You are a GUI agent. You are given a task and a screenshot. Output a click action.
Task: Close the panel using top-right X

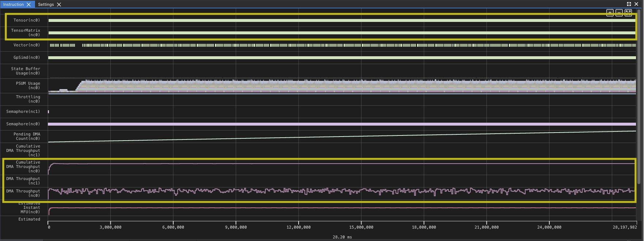click(x=636, y=4)
